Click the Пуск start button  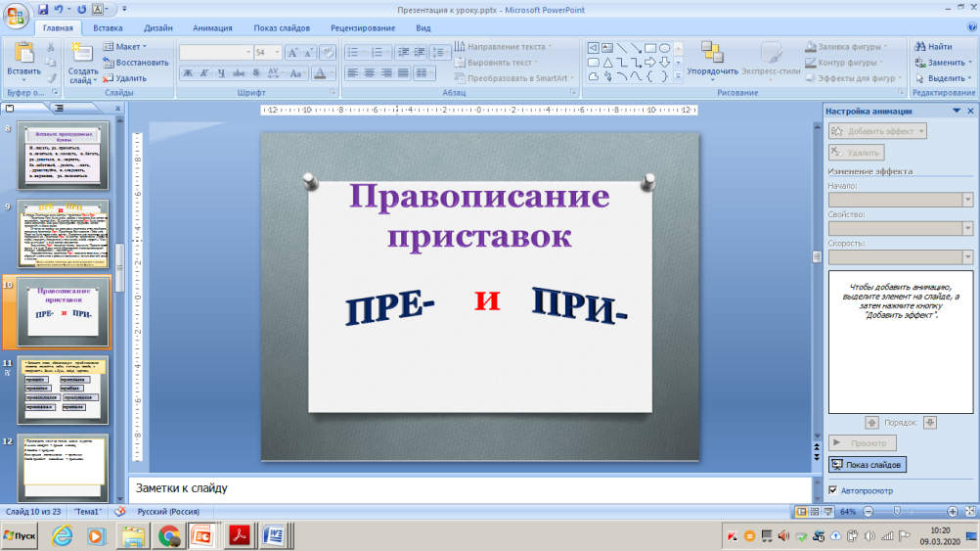[x=20, y=536]
